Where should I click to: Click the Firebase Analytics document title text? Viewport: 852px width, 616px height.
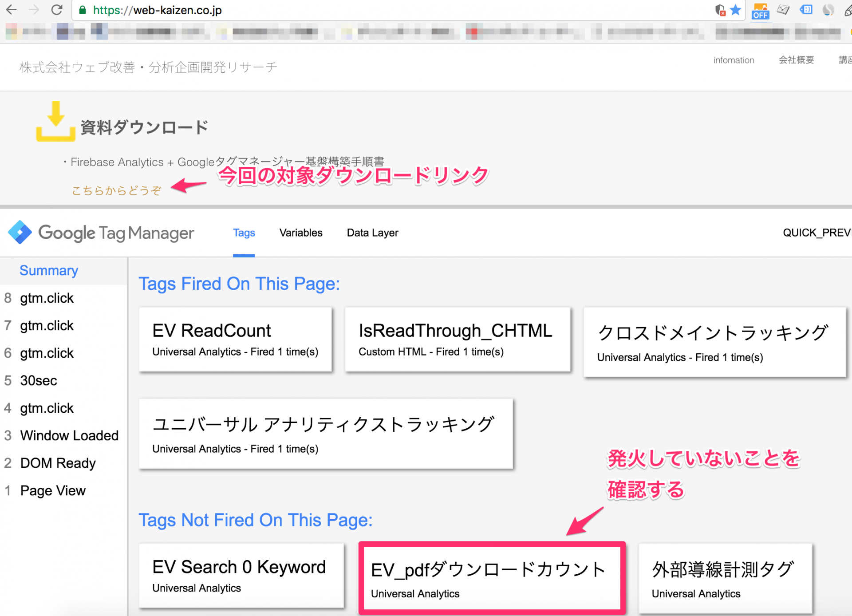tap(227, 162)
